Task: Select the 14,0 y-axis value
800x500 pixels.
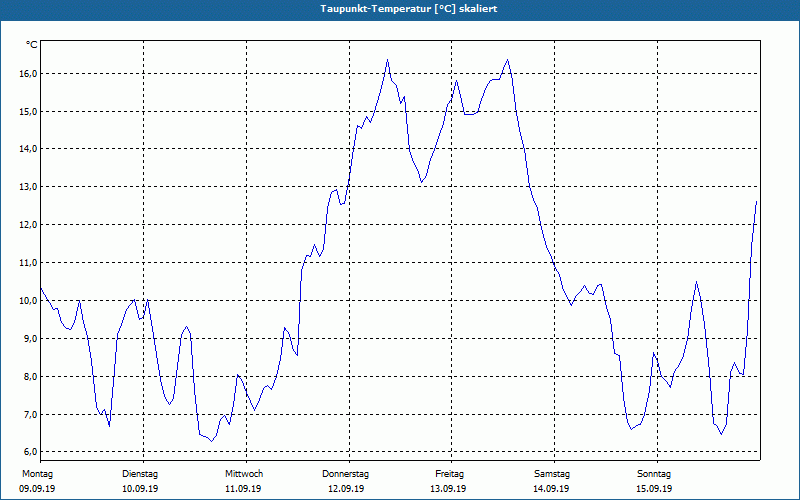Action: tap(29, 149)
